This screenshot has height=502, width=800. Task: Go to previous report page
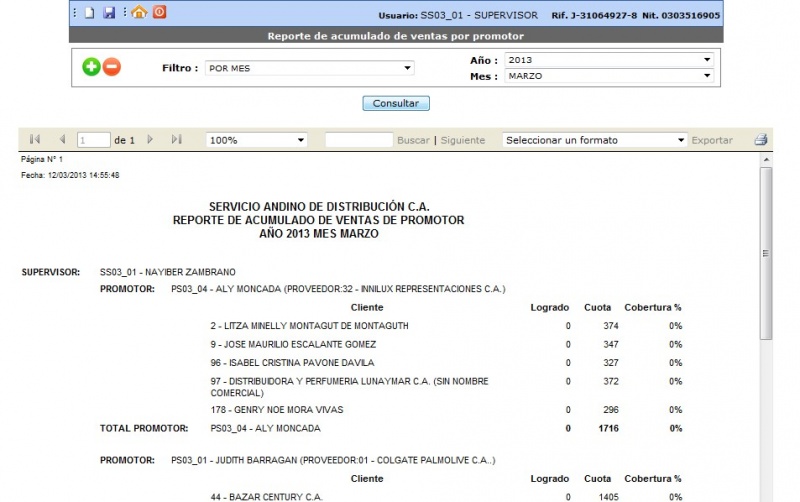(x=62, y=139)
